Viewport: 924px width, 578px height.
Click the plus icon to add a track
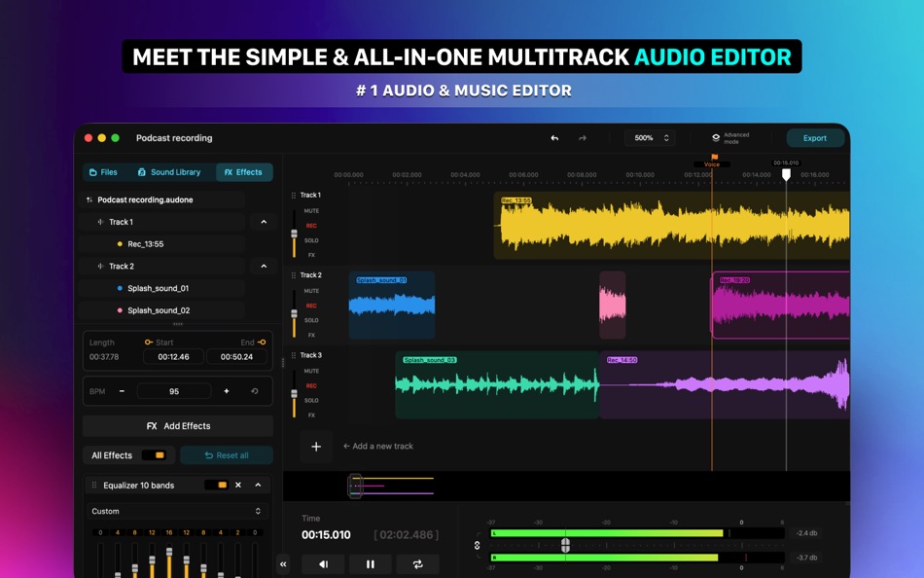[315, 446]
